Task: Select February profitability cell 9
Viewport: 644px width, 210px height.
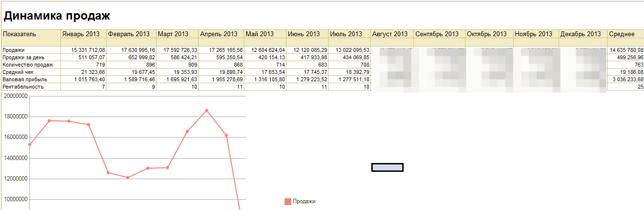Action: 131,87
